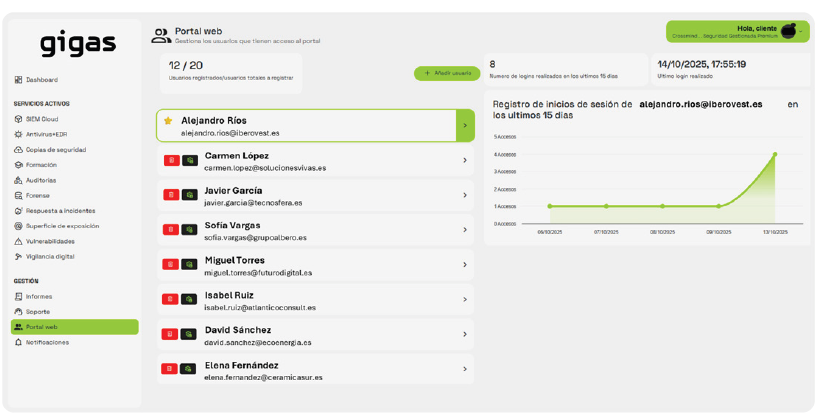The width and height of the screenshot is (817, 416).
Task: Delete user Sofía Vargas with red icon
Action: [x=170, y=230]
